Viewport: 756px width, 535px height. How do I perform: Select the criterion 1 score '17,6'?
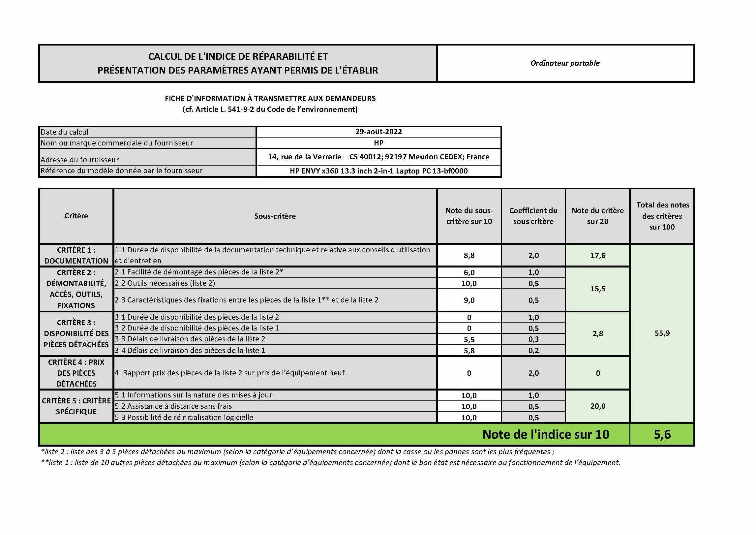[x=598, y=255]
